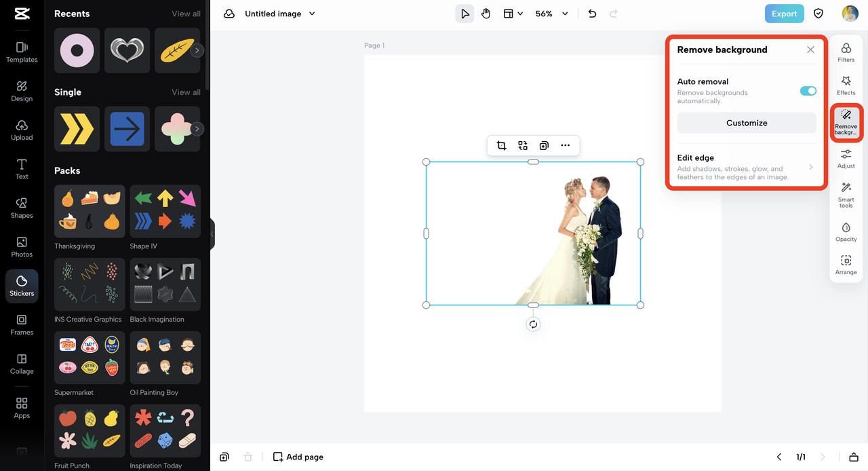The height and width of the screenshot is (471, 868).
Task: Click the shield privacy icon
Action: click(818, 14)
